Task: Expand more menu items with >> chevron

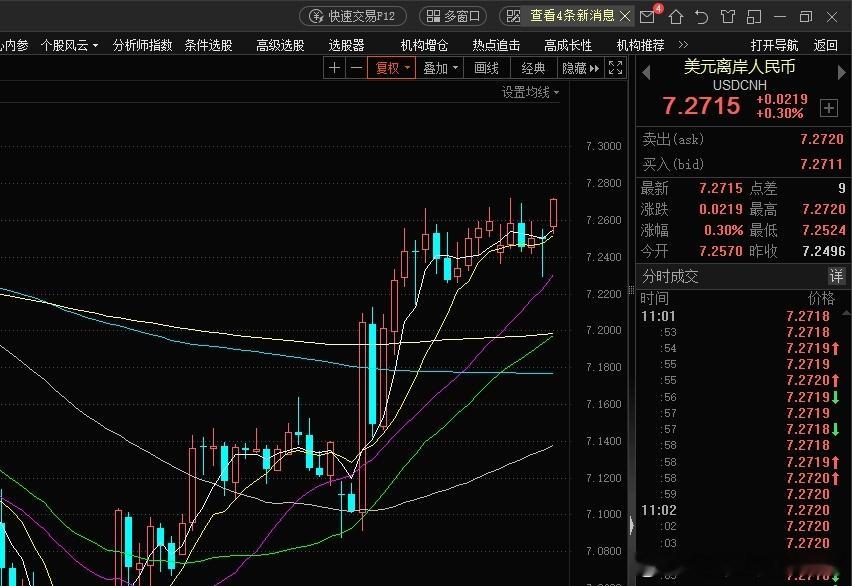Action: point(683,45)
